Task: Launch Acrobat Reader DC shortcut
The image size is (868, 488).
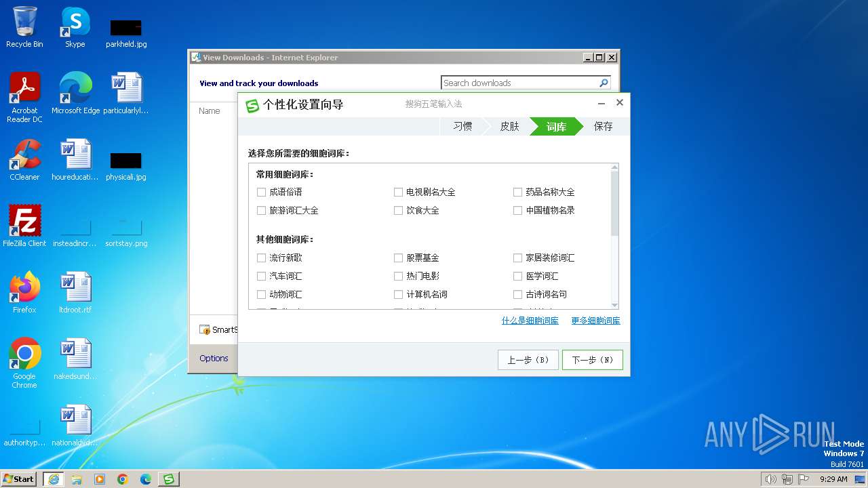Action: pos(24,97)
